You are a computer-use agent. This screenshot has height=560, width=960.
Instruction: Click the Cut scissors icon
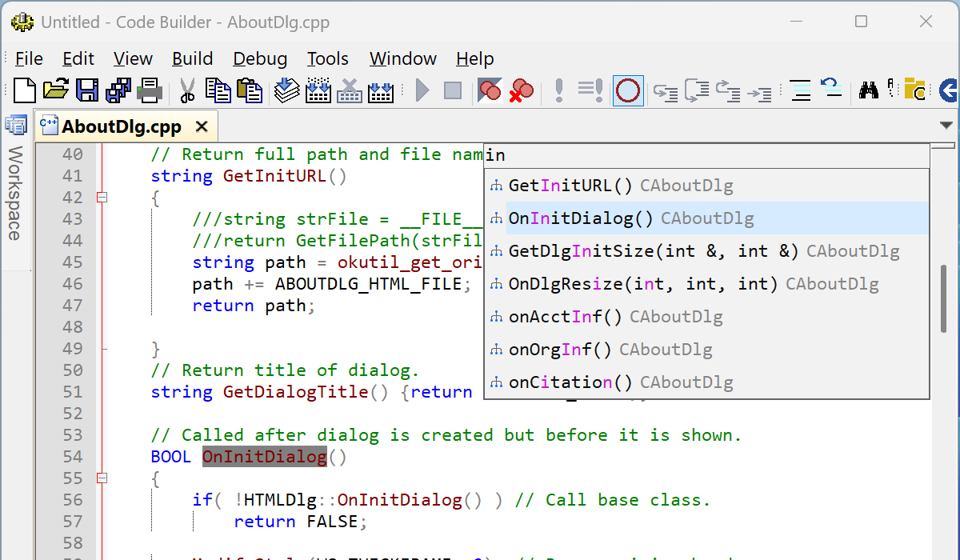[187, 90]
